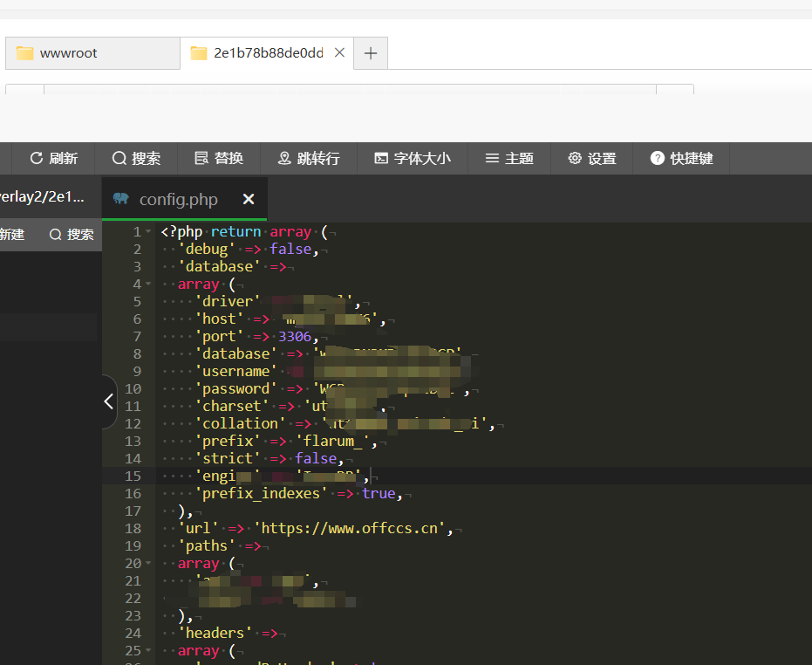This screenshot has height=665, width=812.
Task: Fold the array block at line 4
Action: click(x=148, y=284)
